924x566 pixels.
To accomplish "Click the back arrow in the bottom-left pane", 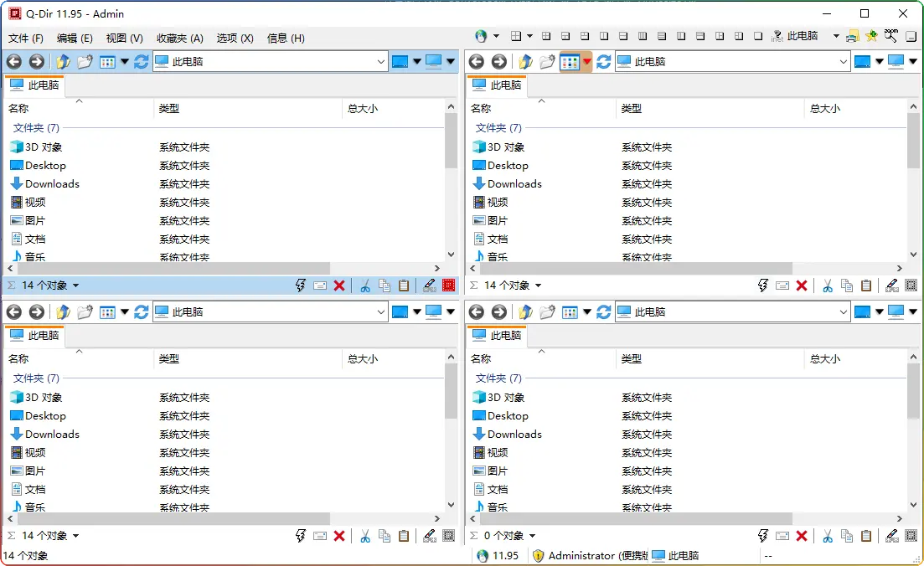I will [13, 312].
